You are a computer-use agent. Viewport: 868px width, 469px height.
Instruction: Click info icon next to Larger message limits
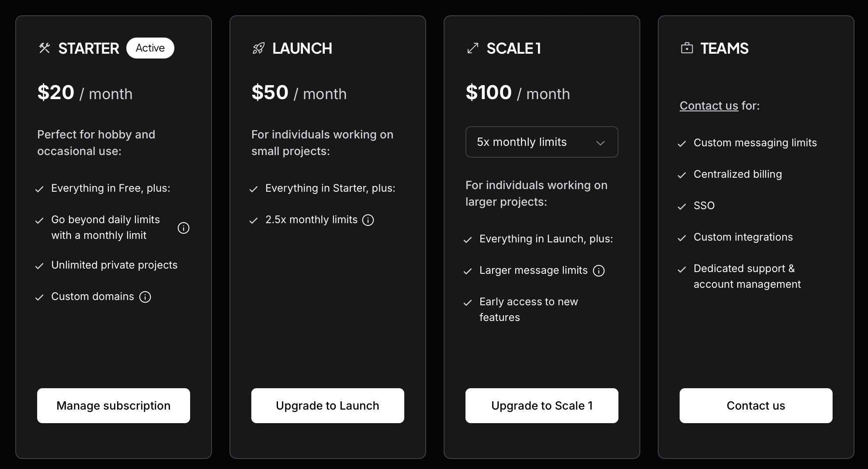pos(599,271)
